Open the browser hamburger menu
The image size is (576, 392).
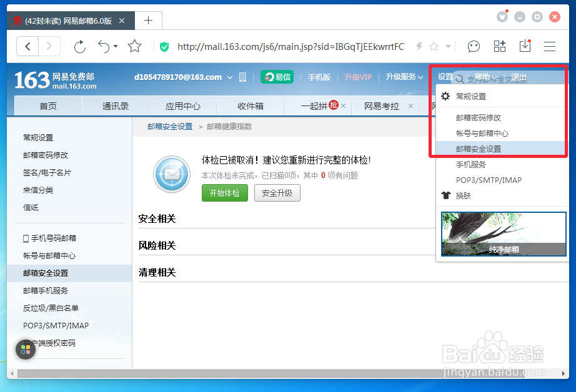pos(550,47)
